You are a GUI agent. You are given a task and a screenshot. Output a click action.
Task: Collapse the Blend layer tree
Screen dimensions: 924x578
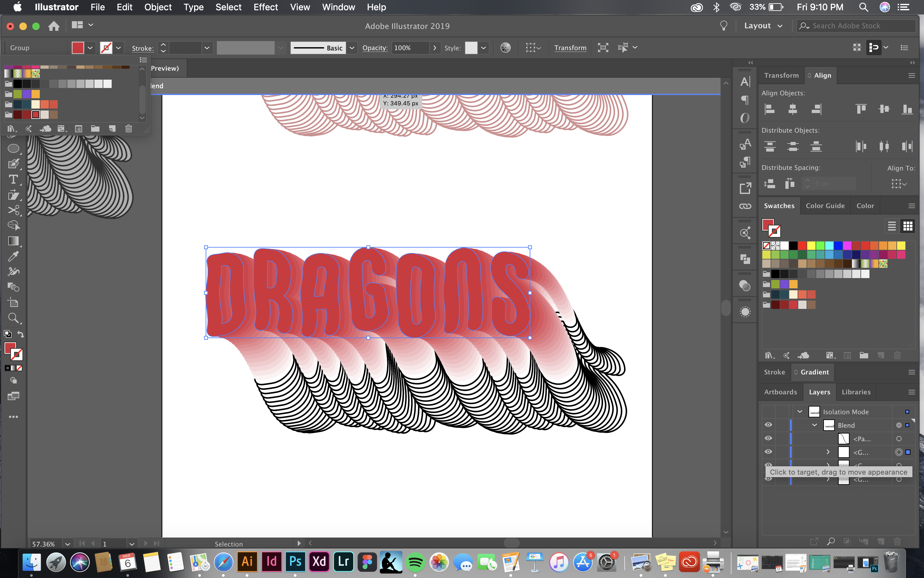pos(814,425)
